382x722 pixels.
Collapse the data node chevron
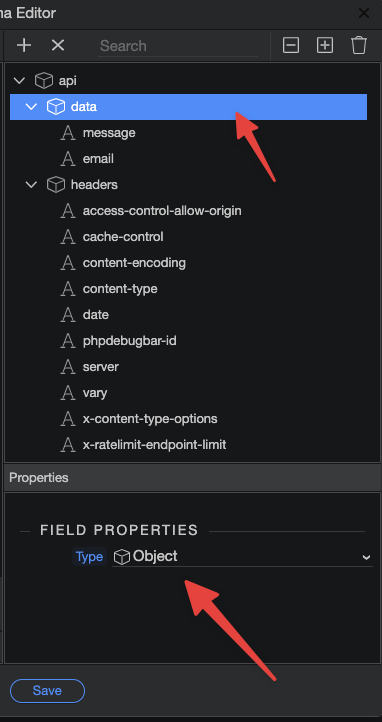31,107
